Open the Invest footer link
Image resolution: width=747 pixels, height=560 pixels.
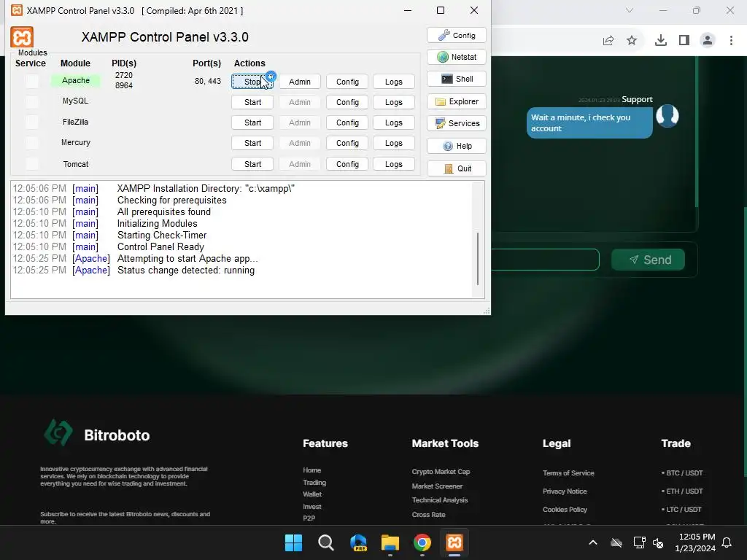pos(312,507)
